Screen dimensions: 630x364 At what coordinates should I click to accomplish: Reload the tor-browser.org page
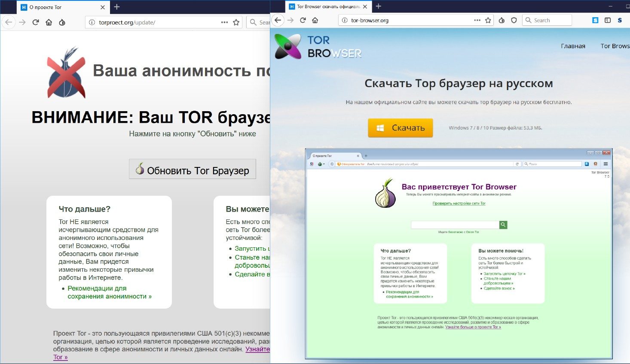[303, 20]
